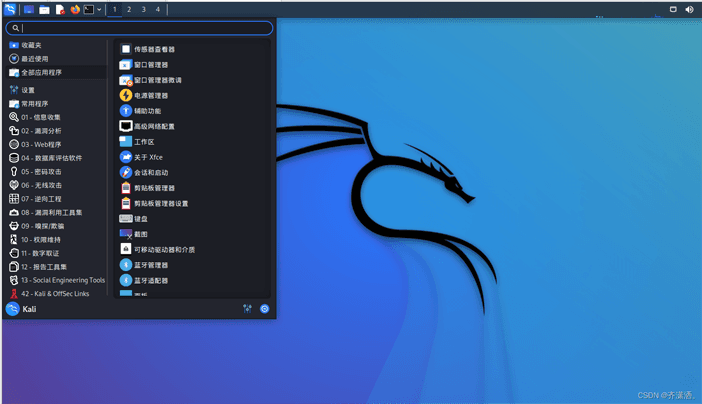Launch 窗口管理器微调 window manager tweaks
The height and width of the screenshot is (404, 702).
[193, 80]
